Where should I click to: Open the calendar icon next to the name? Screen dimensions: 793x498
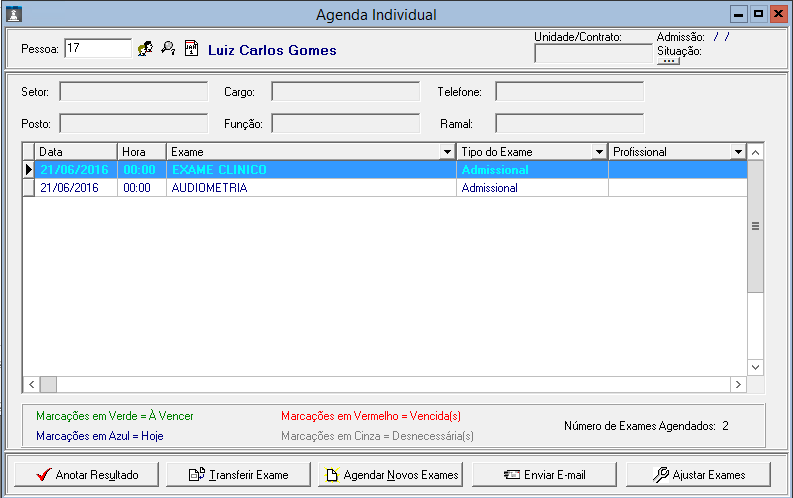(191, 48)
